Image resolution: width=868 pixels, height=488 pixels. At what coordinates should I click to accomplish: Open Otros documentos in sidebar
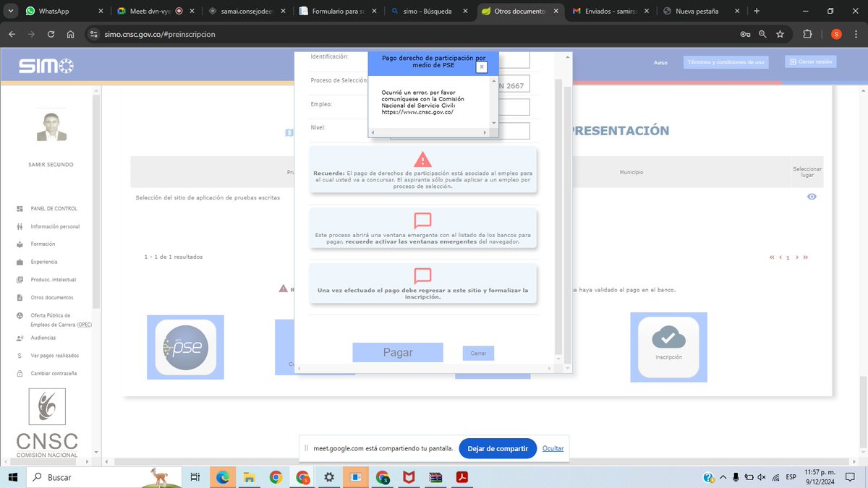(51, 298)
